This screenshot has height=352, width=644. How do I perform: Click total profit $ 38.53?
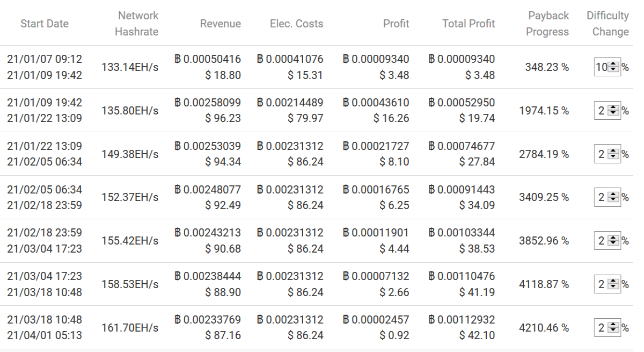coord(477,249)
